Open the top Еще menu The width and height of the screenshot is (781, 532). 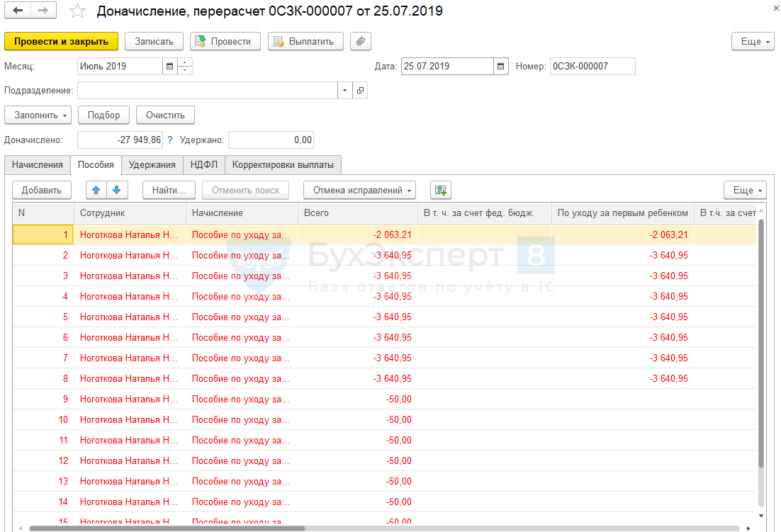[753, 41]
